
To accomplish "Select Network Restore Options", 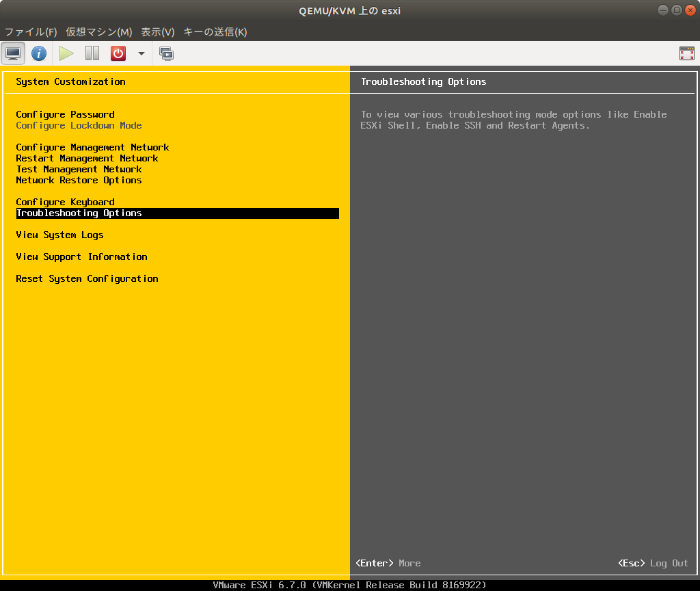I will click(79, 180).
